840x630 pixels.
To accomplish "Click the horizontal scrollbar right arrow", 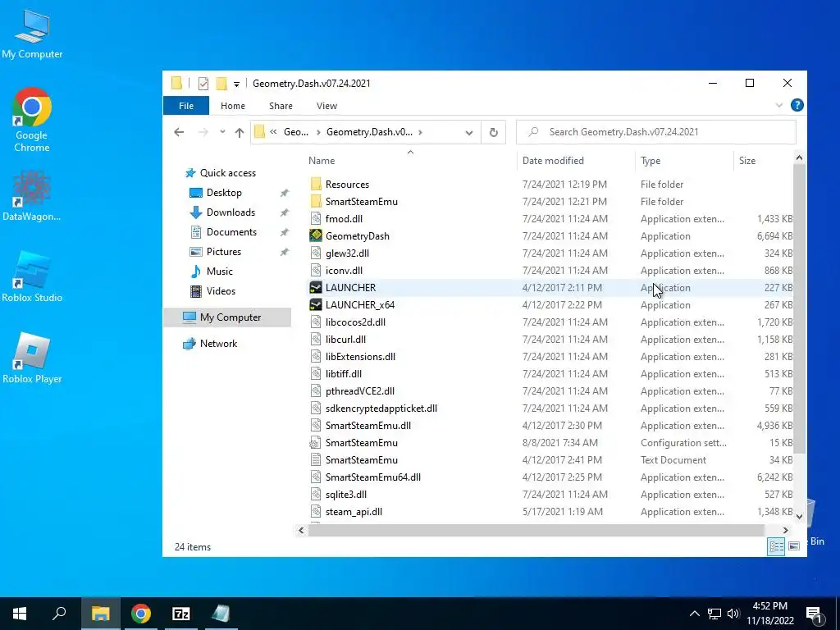I will pos(785,531).
